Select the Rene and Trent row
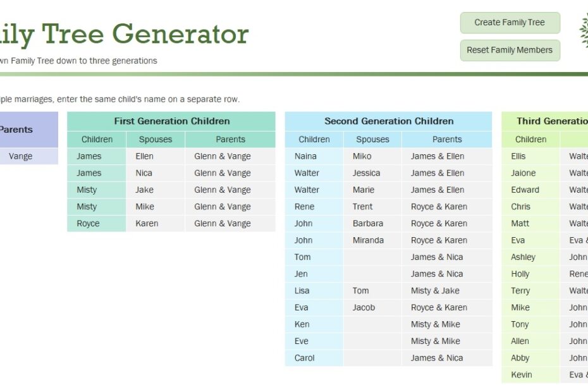The width and height of the screenshot is (588, 392). click(x=314, y=206)
